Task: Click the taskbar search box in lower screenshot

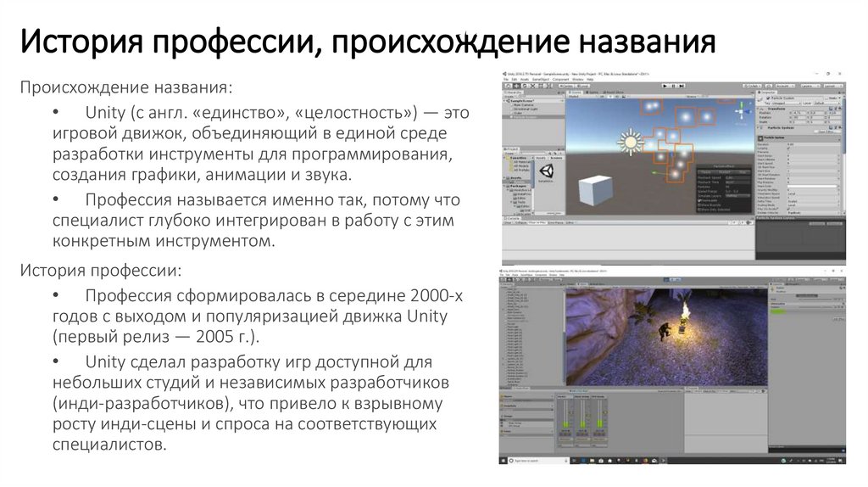Action: coord(538,461)
